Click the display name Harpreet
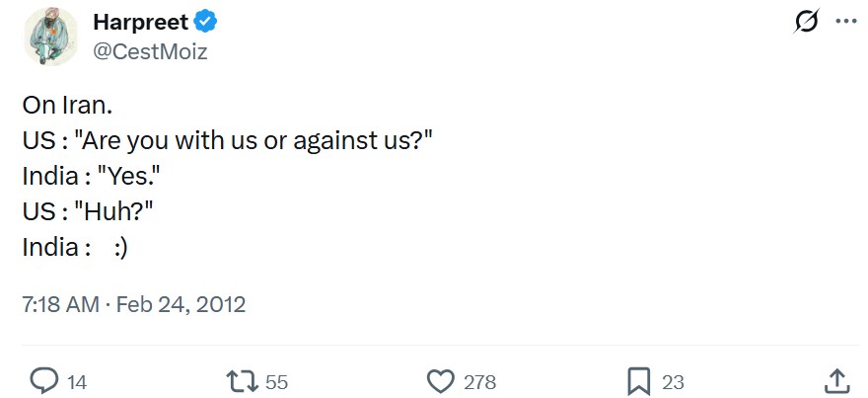The width and height of the screenshot is (868, 398). tap(140, 22)
